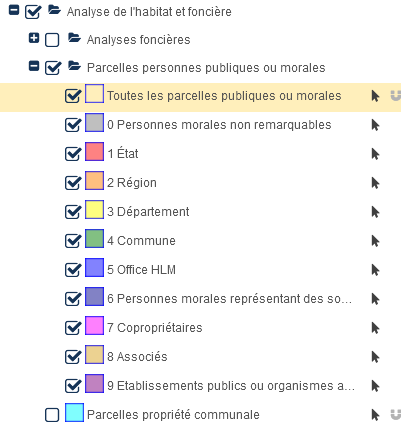The height and width of the screenshot is (427, 401).
Task: Collapse Parcelles personnes publiques ou morales group
Action: (x=34, y=66)
